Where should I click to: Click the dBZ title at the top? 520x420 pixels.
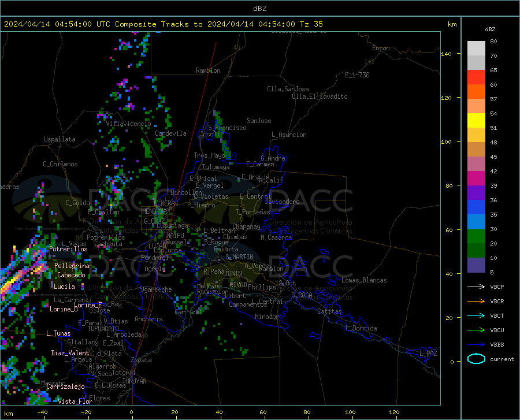point(259,9)
